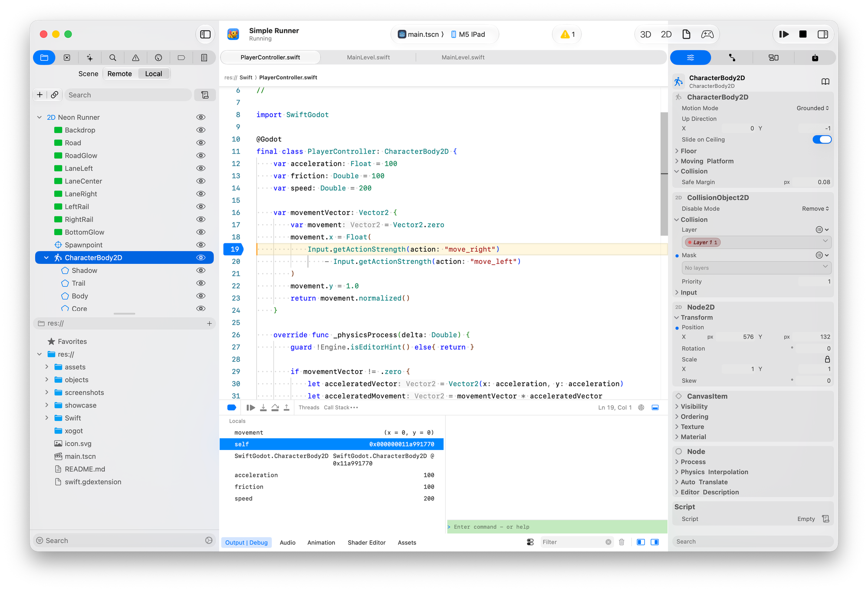Open the game controller view icon

pyautogui.click(x=707, y=34)
